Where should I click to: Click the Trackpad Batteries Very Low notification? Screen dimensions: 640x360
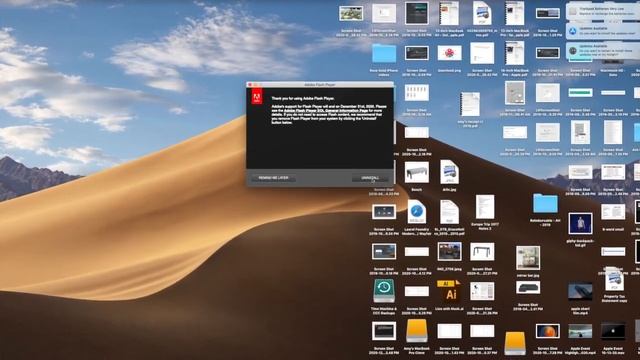pyautogui.click(x=604, y=11)
